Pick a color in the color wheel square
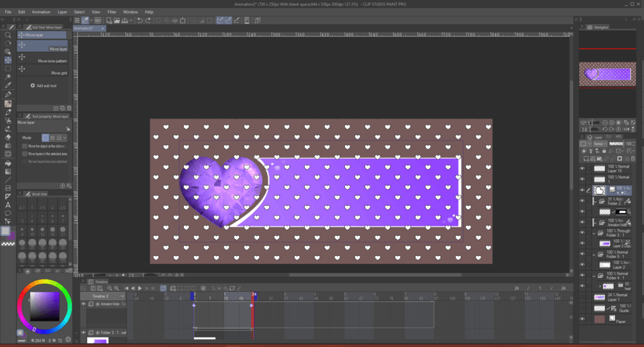644x347 pixels. [x=45, y=307]
